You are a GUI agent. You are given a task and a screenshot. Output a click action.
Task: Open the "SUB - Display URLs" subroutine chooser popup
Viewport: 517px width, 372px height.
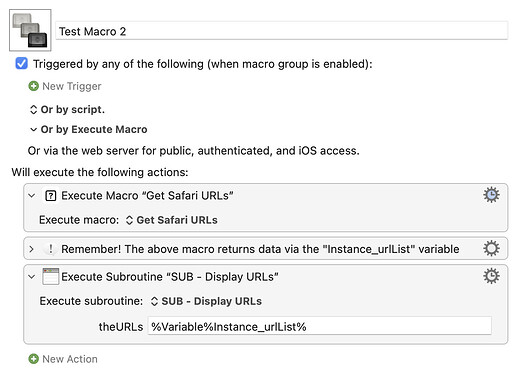click(206, 301)
